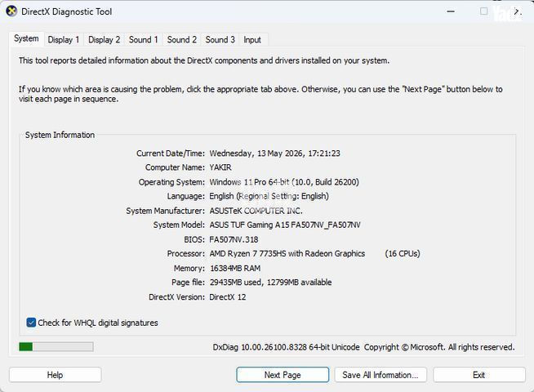The height and width of the screenshot is (392, 534).
Task: Click the language value English (Regional Setting: English)
Action: [x=269, y=197]
